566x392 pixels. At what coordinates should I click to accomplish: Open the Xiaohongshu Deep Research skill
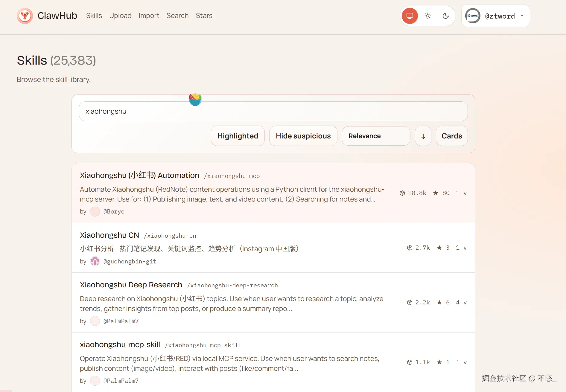131,285
